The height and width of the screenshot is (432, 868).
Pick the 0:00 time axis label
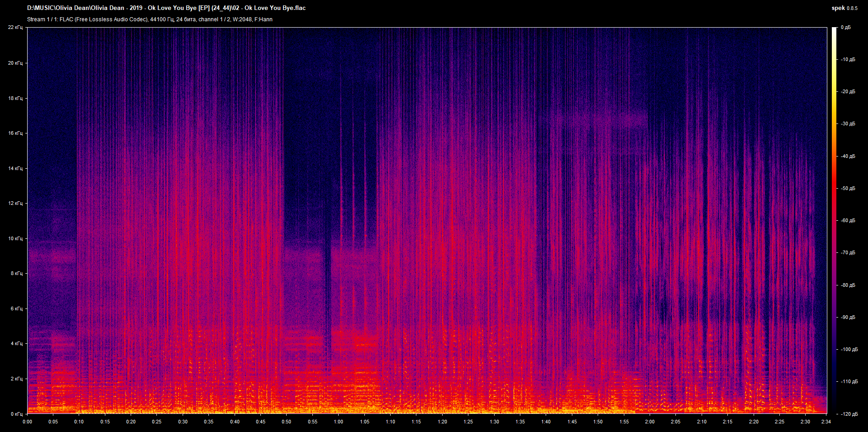28,422
